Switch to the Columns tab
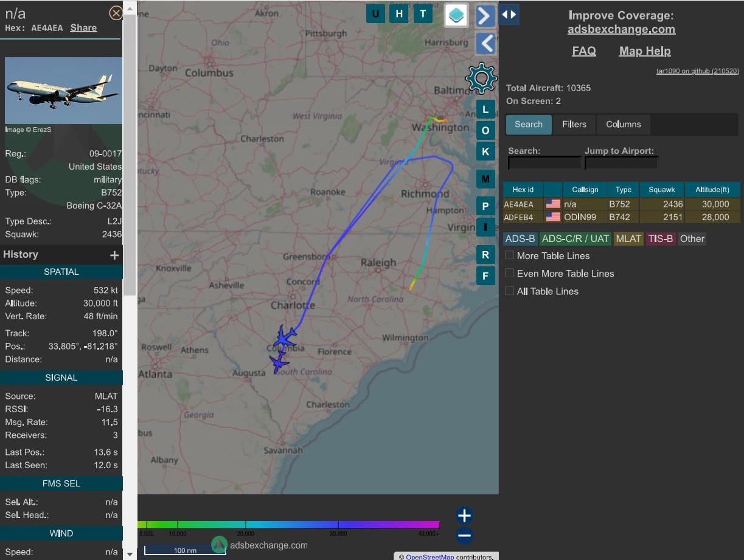 624,125
